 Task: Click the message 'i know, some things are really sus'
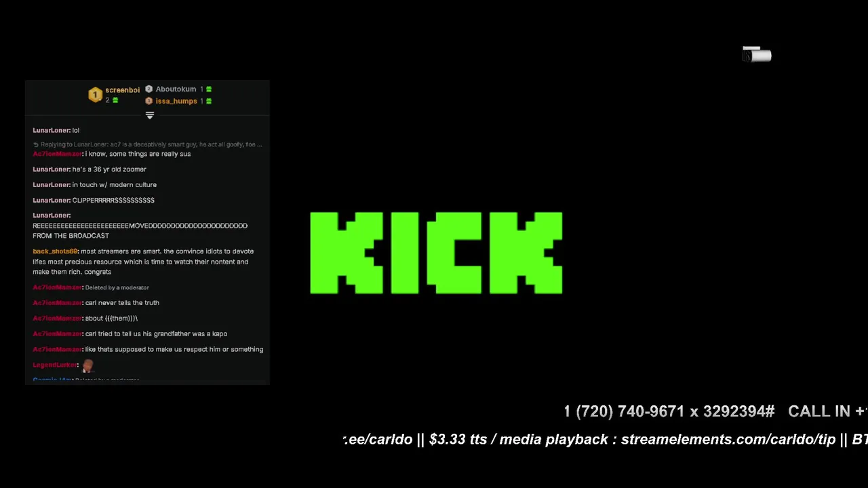pyautogui.click(x=138, y=154)
